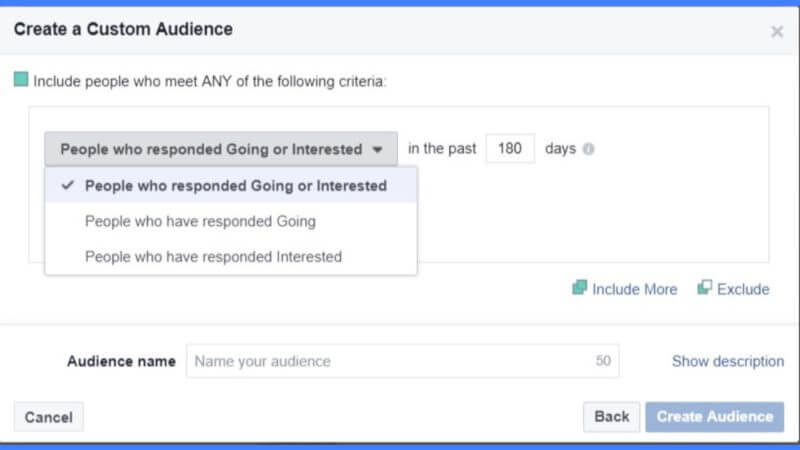Collapse the People who responded dropdown button
800x450 pixels.
pyautogui.click(x=221, y=149)
